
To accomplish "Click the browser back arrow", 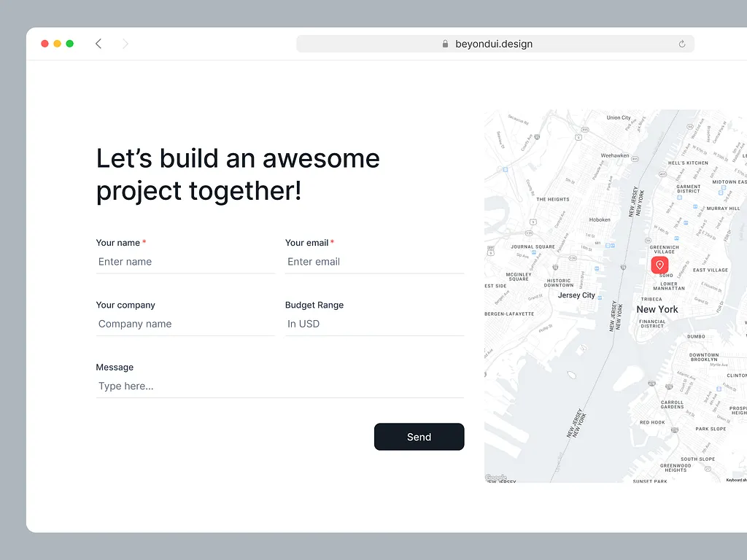I will 98,44.
